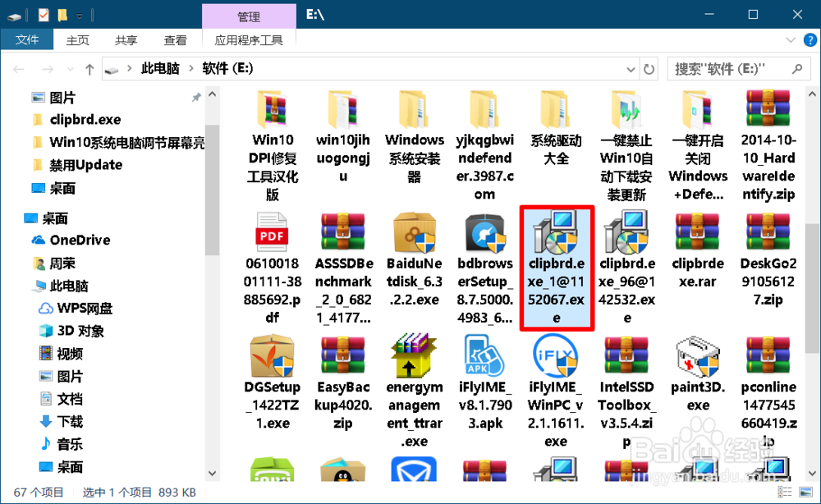Switch to the 查看 ribbon tab
The image size is (821, 504).
pos(175,40)
